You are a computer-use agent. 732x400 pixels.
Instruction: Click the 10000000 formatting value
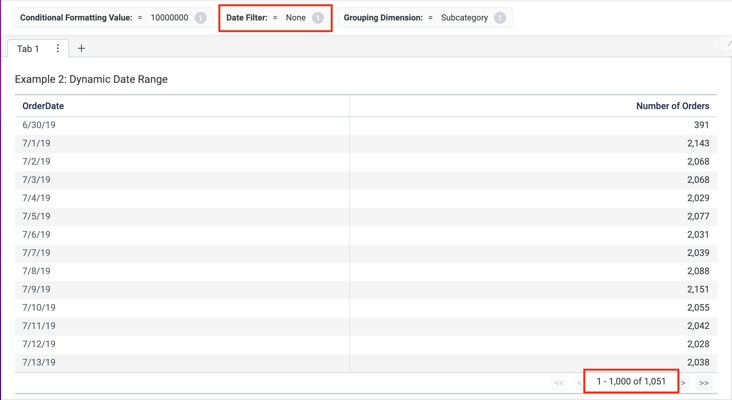tap(169, 18)
